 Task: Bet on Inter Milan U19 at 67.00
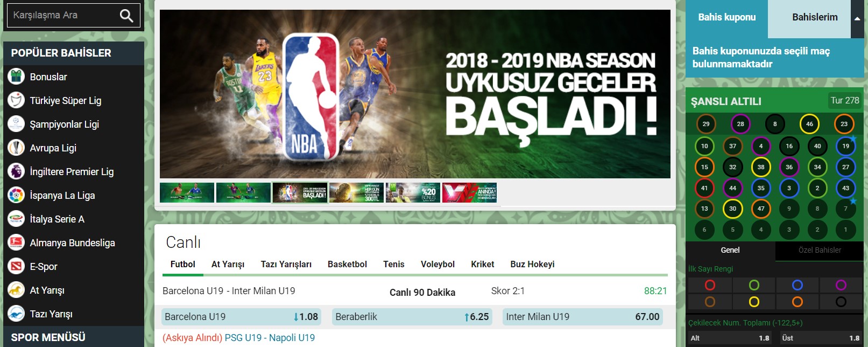(582, 317)
